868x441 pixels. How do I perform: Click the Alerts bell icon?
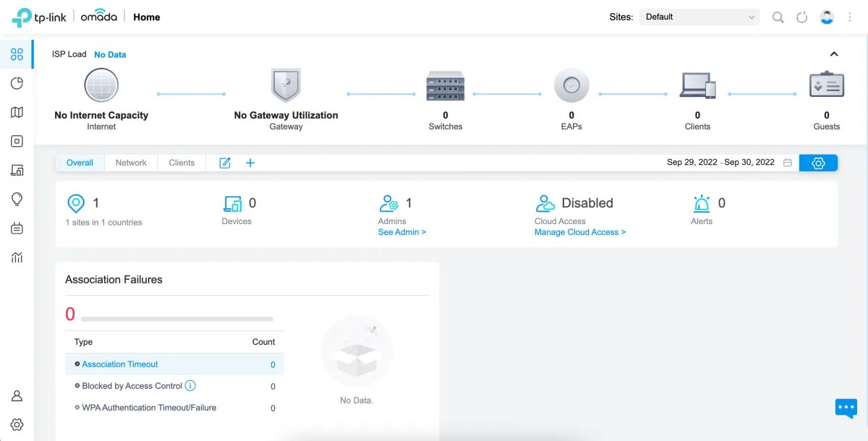click(x=702, y=203)
